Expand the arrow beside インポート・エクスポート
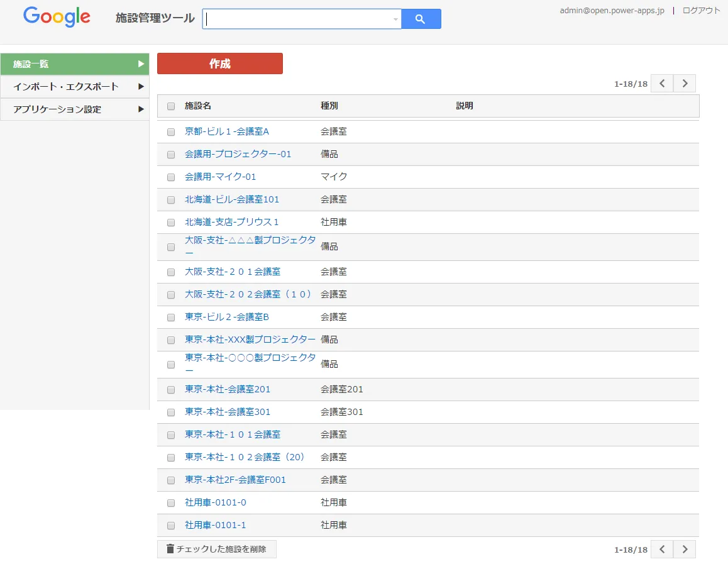728x569 pixels. [x=141, y=87]
